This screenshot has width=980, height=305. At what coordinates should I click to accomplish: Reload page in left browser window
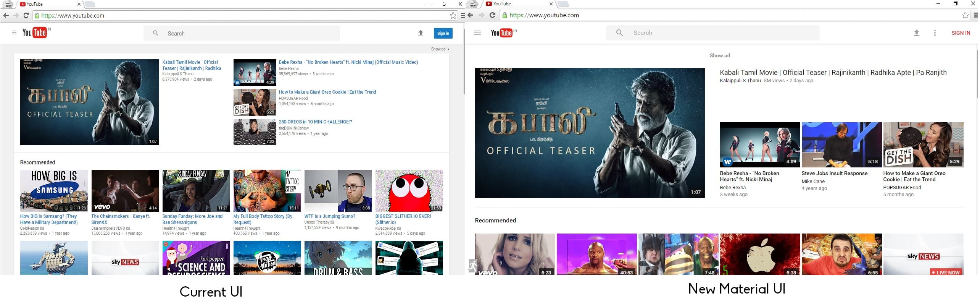coord(26,15)
